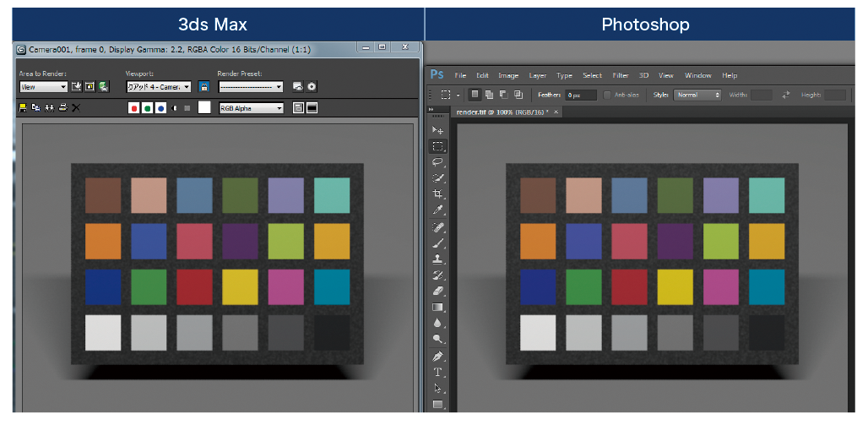
Task: Open the File menu in Photoshop
Action: click(460, 75)
